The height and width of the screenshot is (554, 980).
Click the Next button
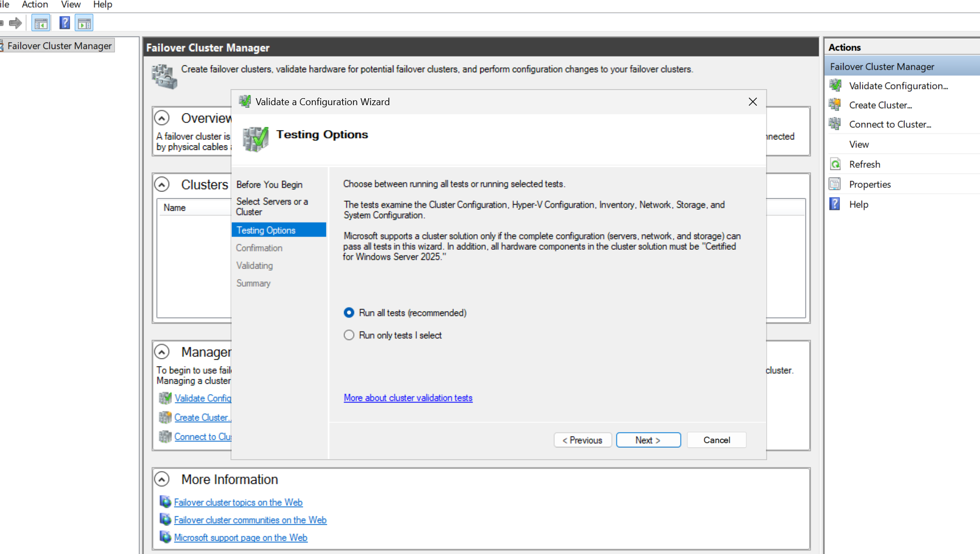[648, 440]
